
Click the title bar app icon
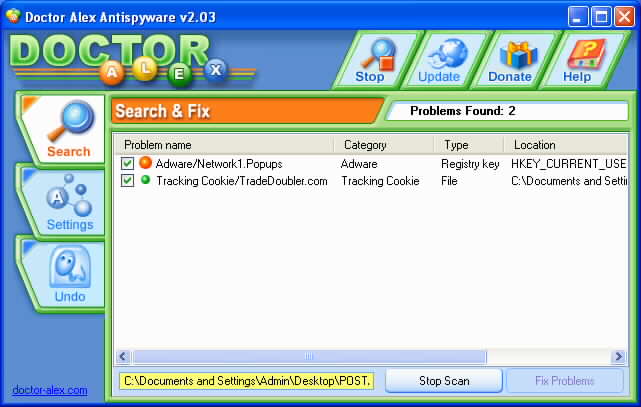(13, 16)
